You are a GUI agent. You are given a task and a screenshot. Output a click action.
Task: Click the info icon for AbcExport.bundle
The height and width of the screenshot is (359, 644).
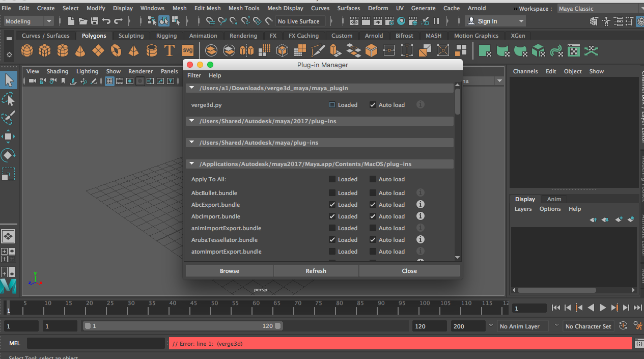(x=421, y=205)
